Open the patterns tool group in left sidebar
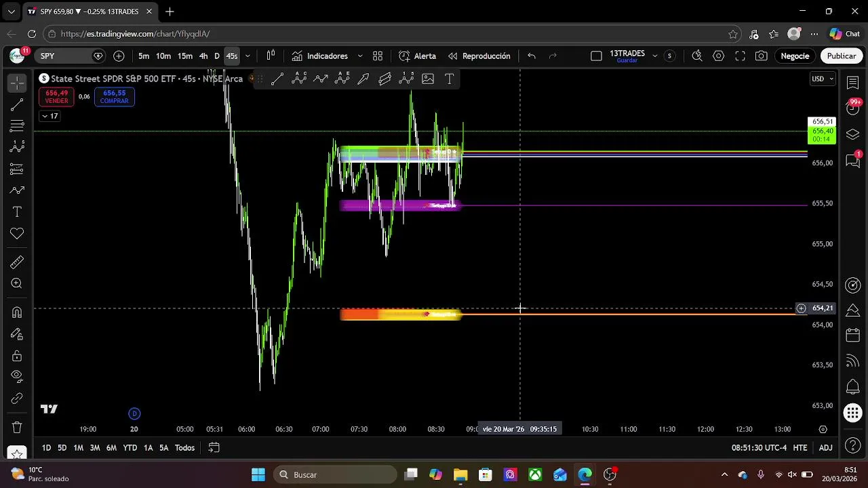 click(17, 147)
